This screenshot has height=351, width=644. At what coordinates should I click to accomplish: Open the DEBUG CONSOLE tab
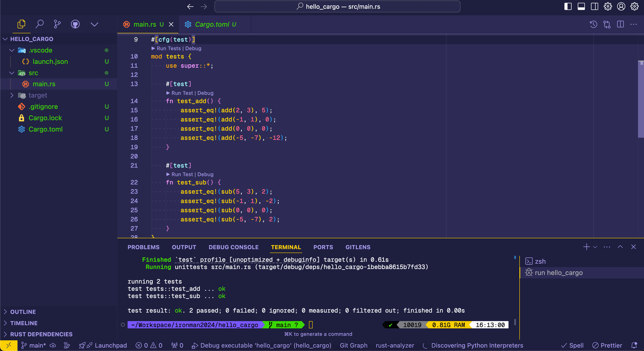233,247
